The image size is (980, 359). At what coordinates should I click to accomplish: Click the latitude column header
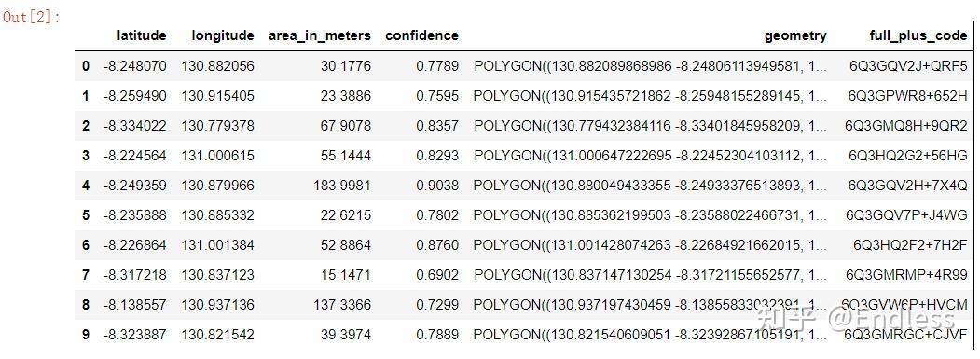point(142,35)
